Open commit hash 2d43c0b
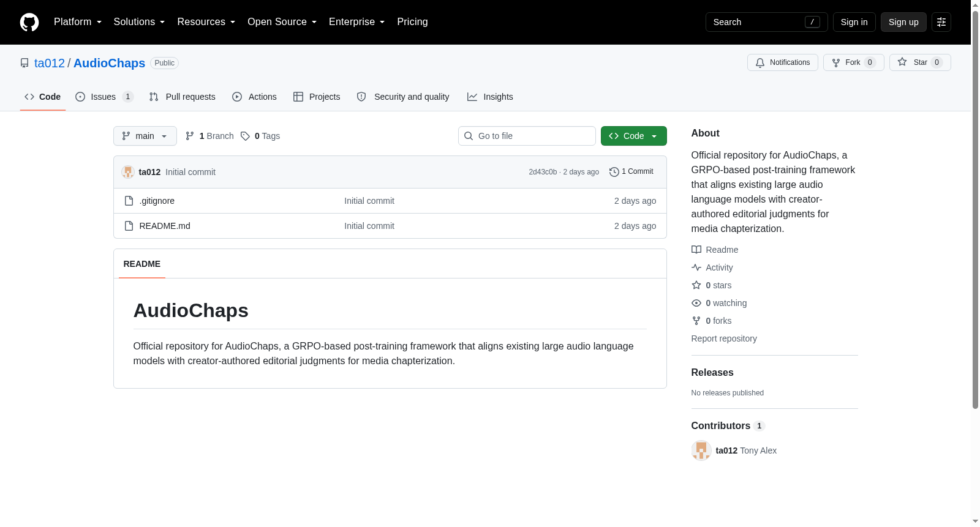Image resolution: width=980 pixels, height=527 pixels. [543, 172]
